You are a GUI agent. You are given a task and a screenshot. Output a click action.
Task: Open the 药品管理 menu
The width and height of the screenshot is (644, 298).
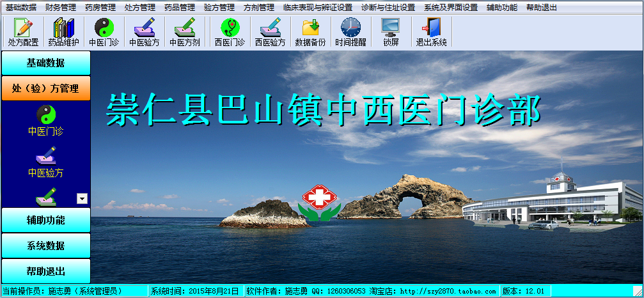[180, 8]
